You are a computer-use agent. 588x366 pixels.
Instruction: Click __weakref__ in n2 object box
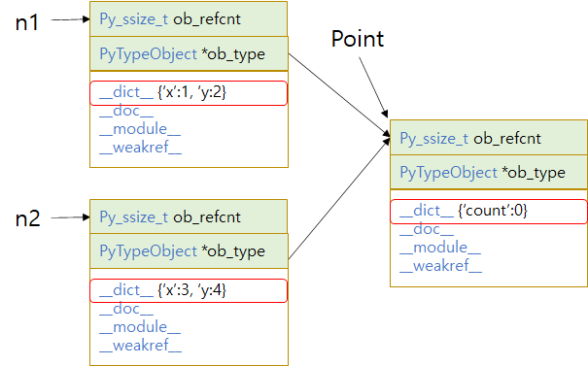click(141, 346)
